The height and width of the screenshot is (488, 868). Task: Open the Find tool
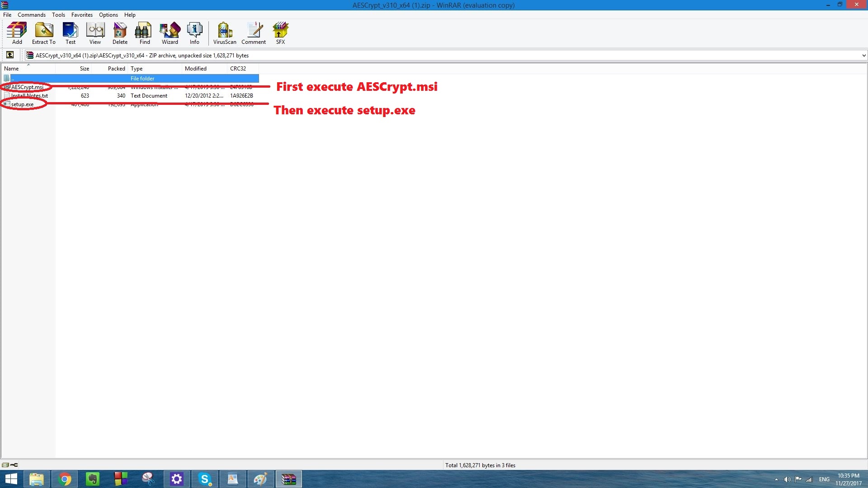pos(145,33)
